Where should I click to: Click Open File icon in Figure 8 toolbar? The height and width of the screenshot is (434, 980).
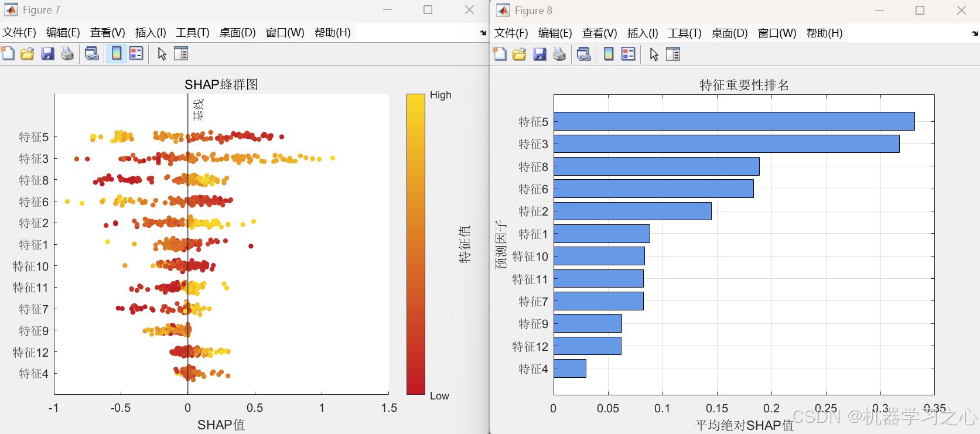pyautogui.click(x=520, y=54)
